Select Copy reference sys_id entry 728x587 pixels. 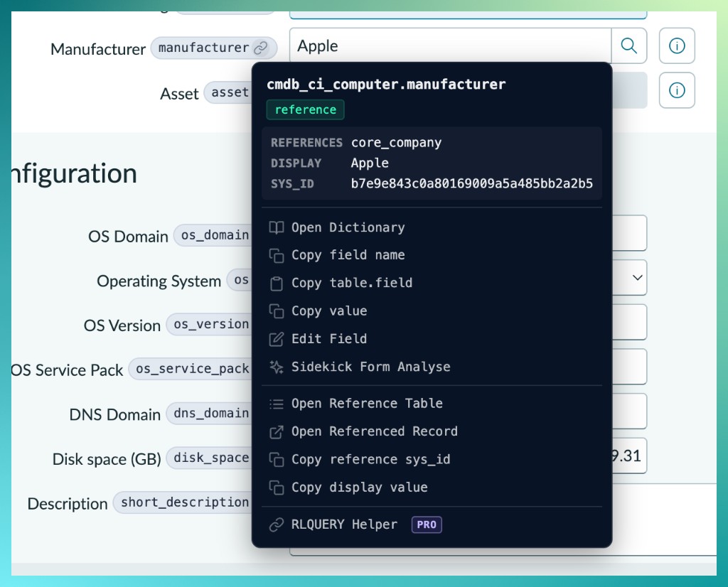(432, 459)
